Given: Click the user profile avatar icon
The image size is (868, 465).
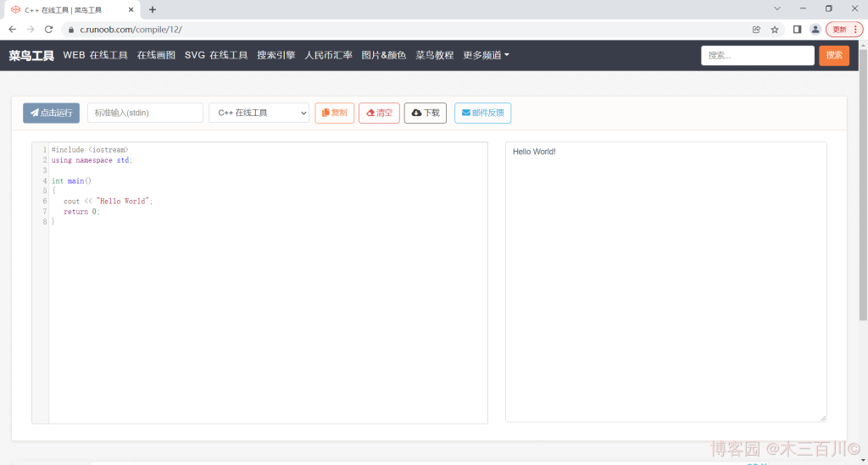Looking at the screenshot, I should tap(815, 29).
